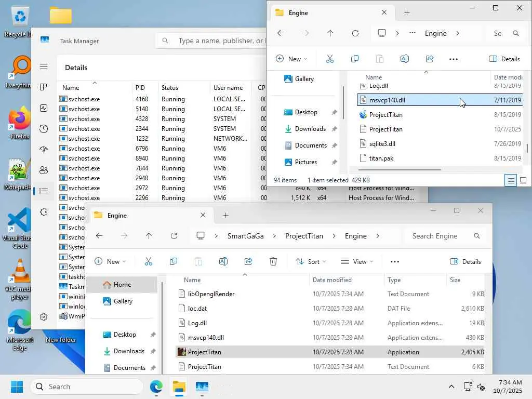Close Engine tab in bottom Explorer window

pyautogui.click(x=203, y=215)
